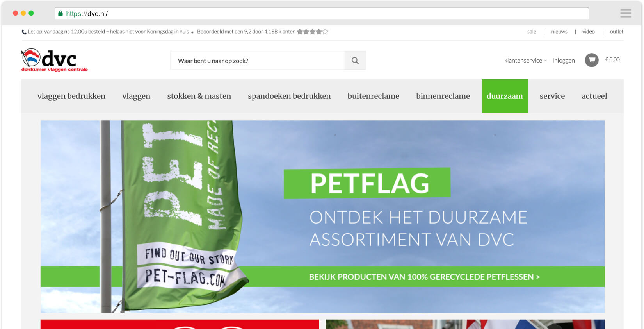Focus the 'Waar bent u naar op zoek?' field
Image resolution: width=644 pixels, height=329 pixels.
pos(258,61)
